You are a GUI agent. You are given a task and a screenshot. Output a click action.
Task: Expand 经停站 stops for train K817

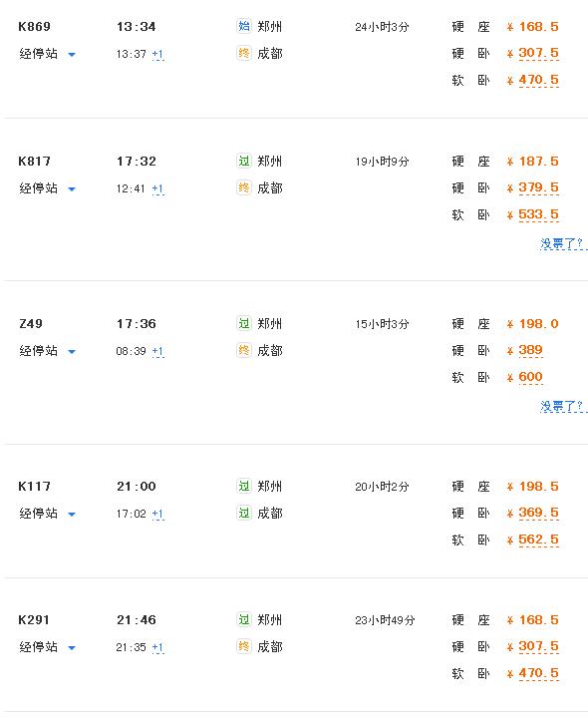point(47,188)
